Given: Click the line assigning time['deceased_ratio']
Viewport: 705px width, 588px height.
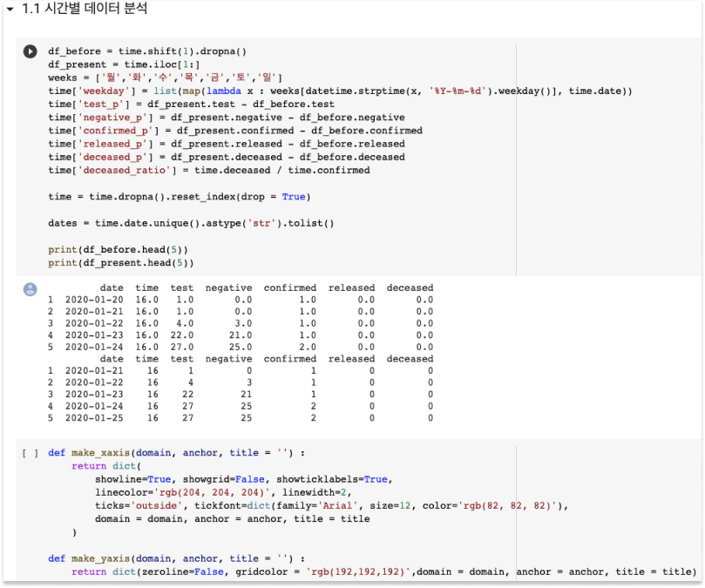Looking at the screenshot, I should (209, 170).
